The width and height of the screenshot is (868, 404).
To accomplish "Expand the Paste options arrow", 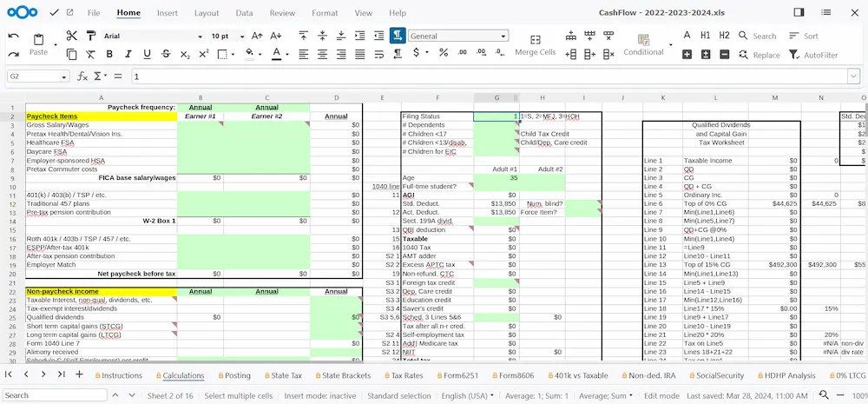I will tap(55, 45).
